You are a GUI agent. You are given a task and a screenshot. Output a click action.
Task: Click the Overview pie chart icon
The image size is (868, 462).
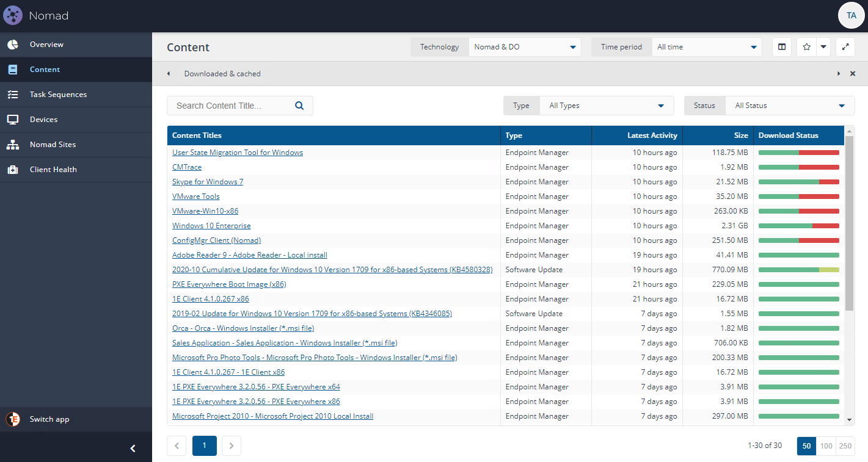click(12, 45)
